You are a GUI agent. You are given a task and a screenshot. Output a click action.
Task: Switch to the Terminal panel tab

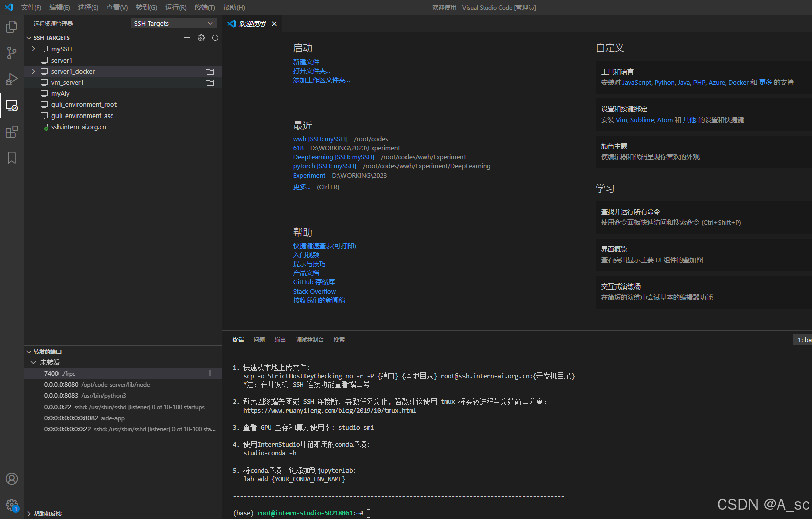click(238, 340)
